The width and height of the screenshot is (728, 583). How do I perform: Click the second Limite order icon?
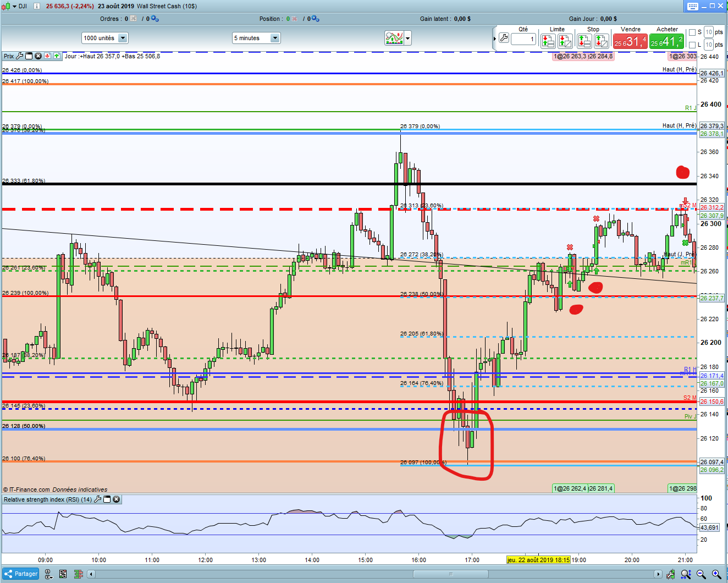click(x=565, y=41)
